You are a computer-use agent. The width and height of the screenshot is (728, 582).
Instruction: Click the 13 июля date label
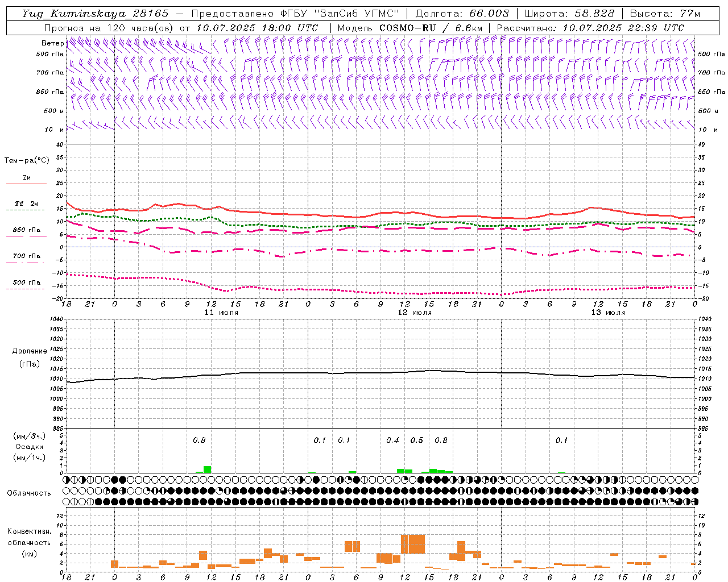click(608, 313)
